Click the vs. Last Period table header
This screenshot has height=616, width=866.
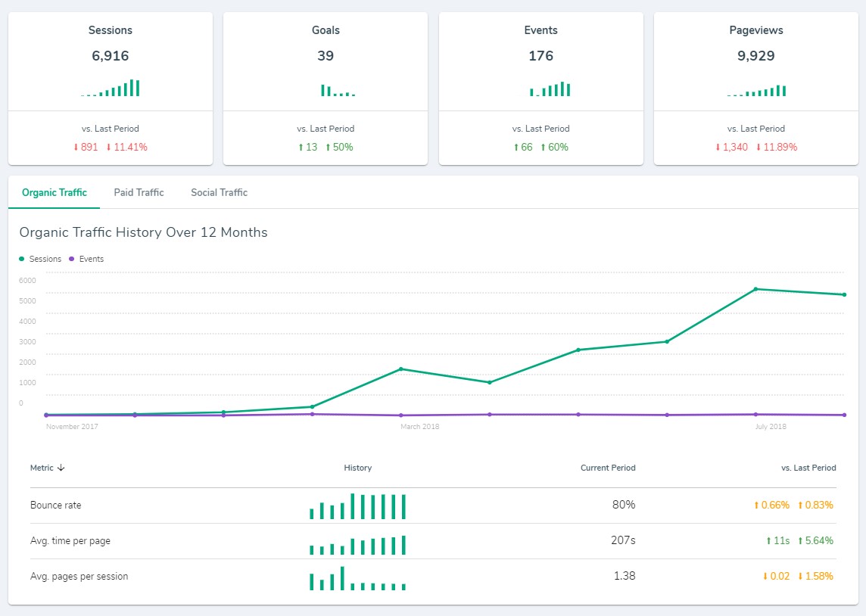pos(808,468)
